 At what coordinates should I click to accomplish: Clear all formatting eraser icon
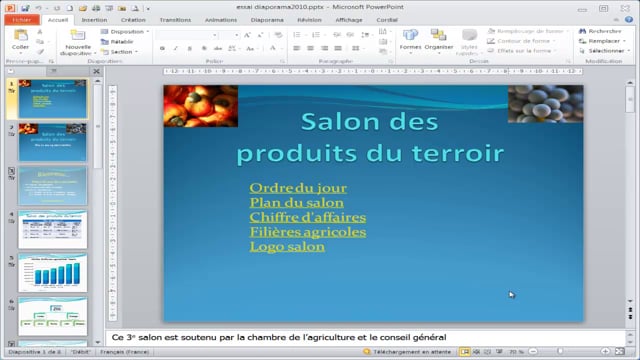(278, 36)
